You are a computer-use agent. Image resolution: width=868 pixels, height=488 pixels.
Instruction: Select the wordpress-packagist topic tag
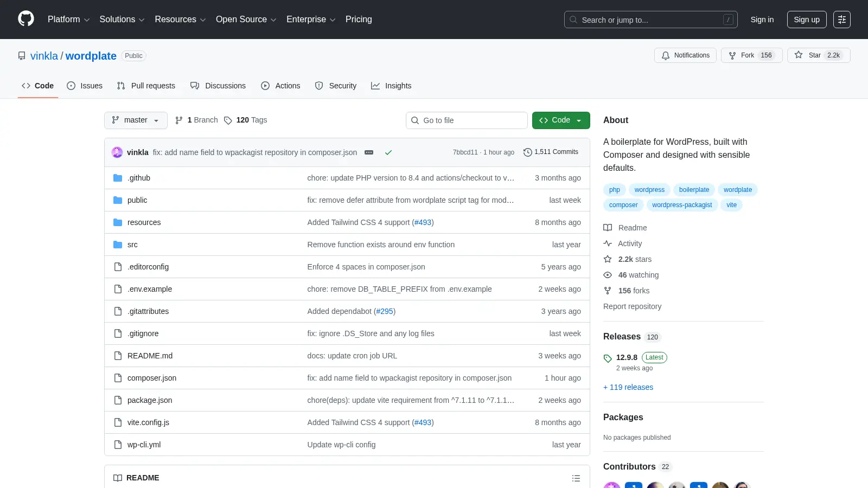tap(682, 205)
